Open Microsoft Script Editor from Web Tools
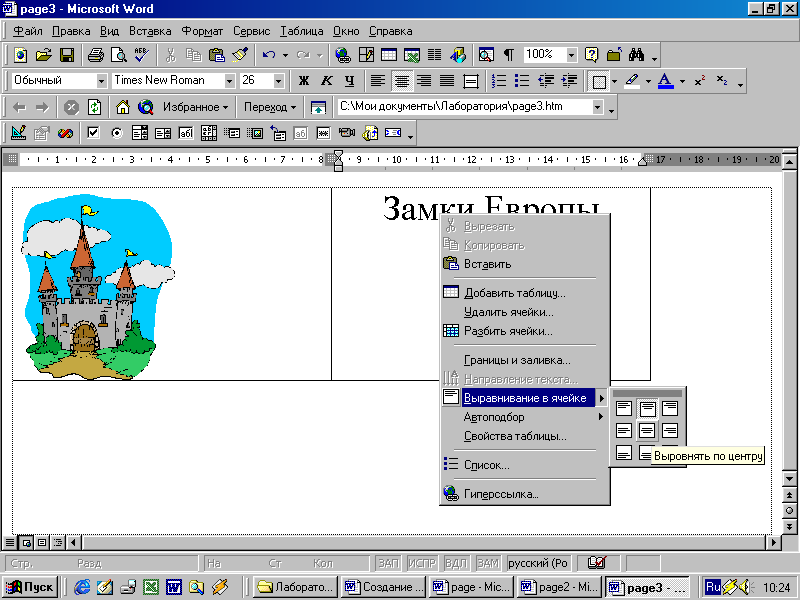The image size is (800, 600). (x=65, y=134)
